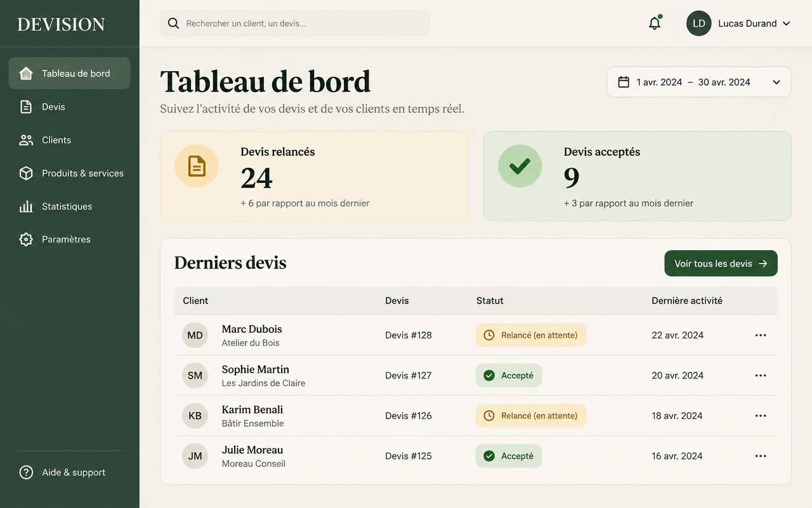Open the Statistiques sidebar page
Screen dimensions: 812x508
pyautogui.click(x=70, y=206)
